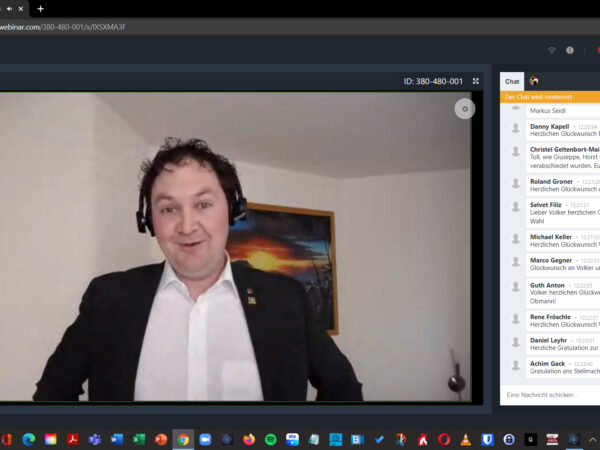The width and height of the screenshot is (600, 450).
Task: Click the colorful globe icon beside Chat tab
Action: click(534, 81)
